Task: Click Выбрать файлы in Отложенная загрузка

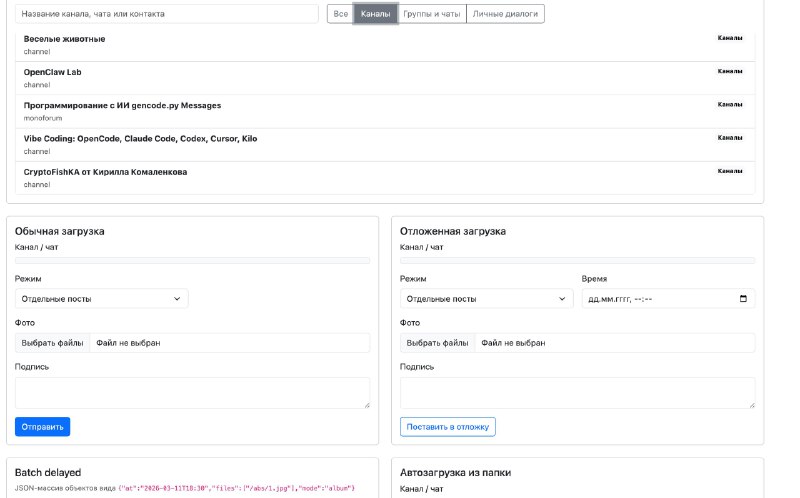Action: click(438, 343)
